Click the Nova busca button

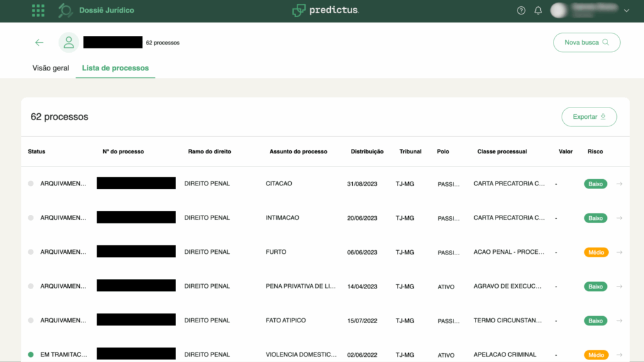click(586, 42)
